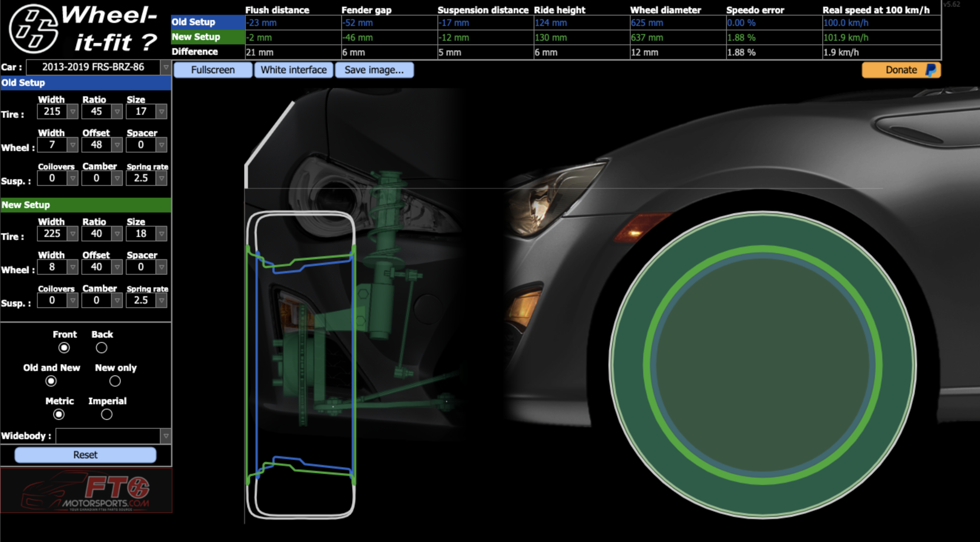Click the FT86 Motorsports banner logo

(x=86, y=491)
